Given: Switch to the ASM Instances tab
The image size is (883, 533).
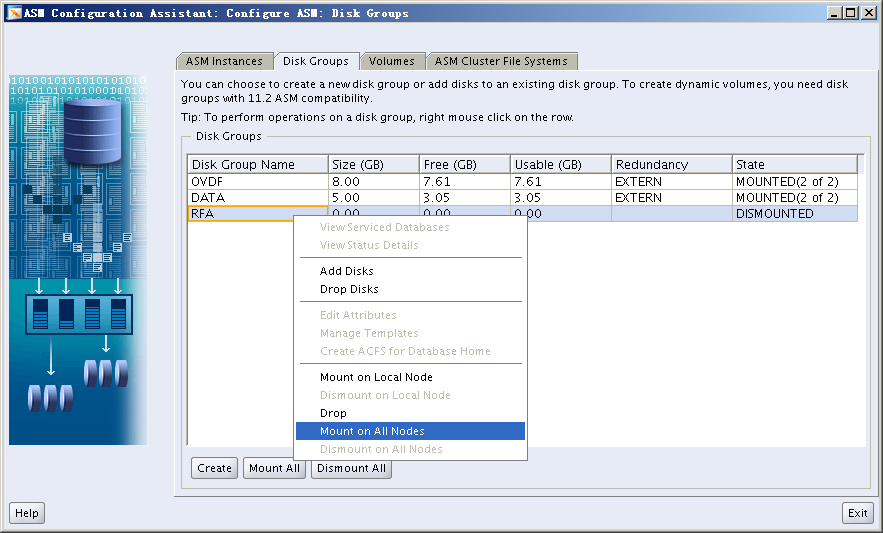Looking at the screenshot, I should pos(224,61).
